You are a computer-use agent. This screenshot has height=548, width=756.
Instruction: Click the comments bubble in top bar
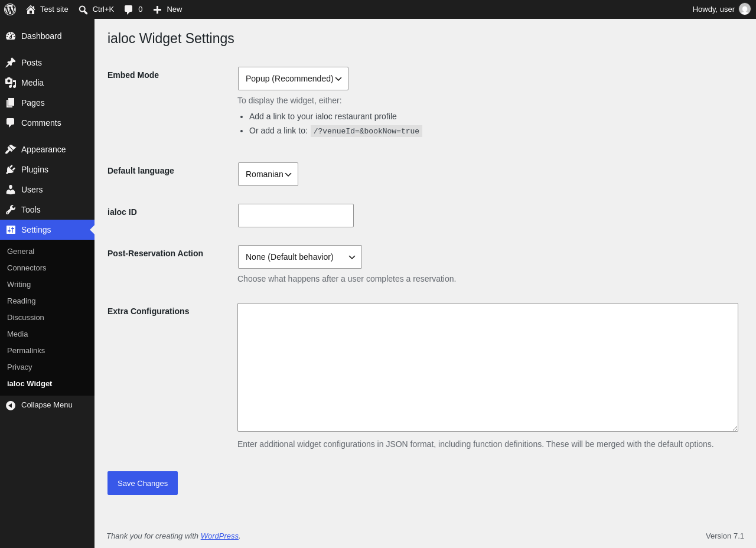[129, 9]
